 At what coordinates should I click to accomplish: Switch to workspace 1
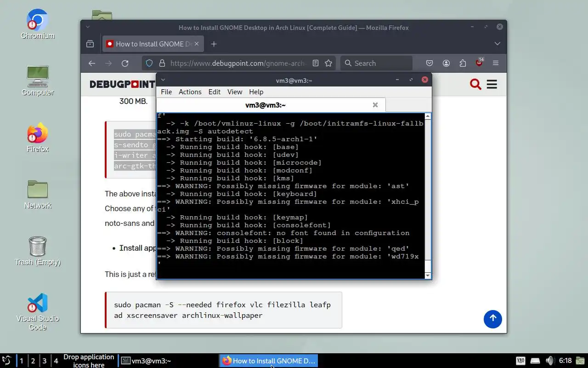[x=21, y=361]
